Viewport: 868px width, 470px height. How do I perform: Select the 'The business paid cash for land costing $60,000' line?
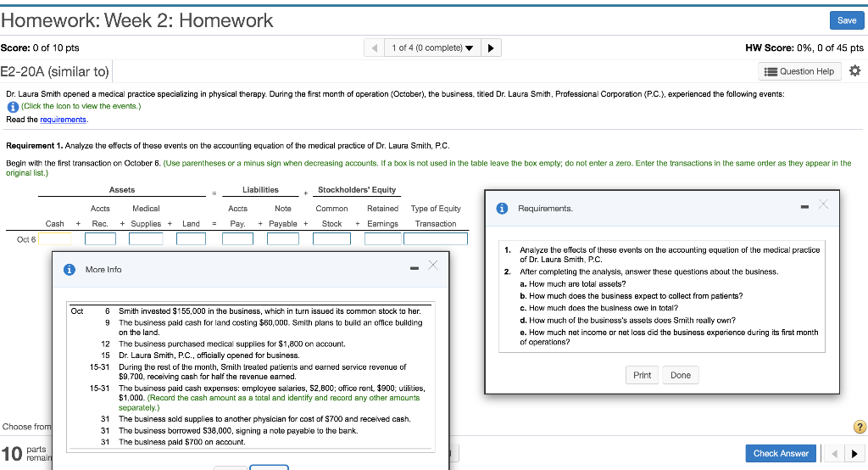point(270,327)
